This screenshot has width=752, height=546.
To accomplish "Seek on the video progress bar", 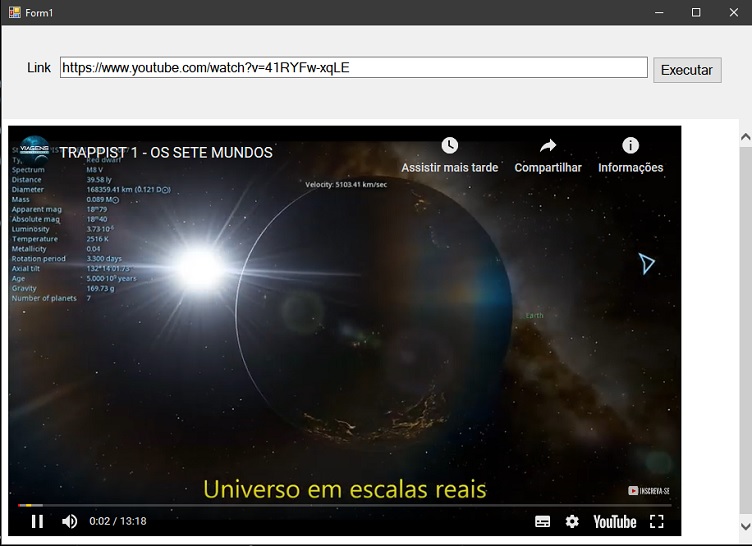I will (344, 505).
